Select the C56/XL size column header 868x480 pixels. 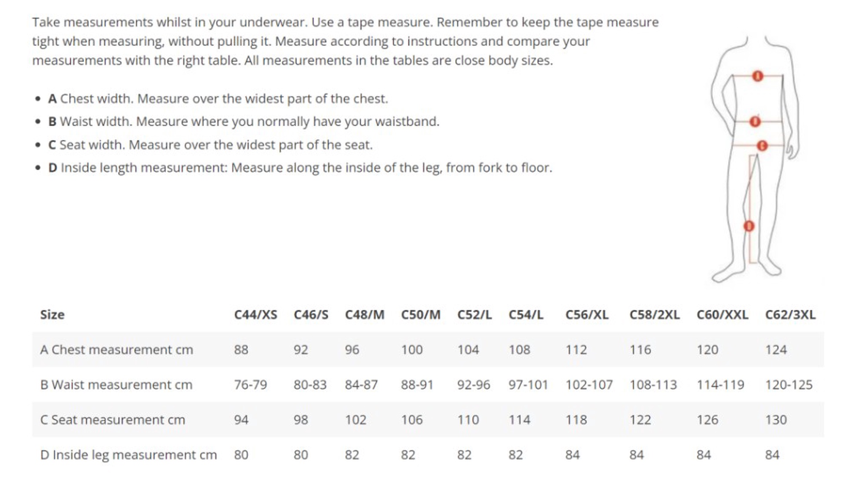[586, 315]
